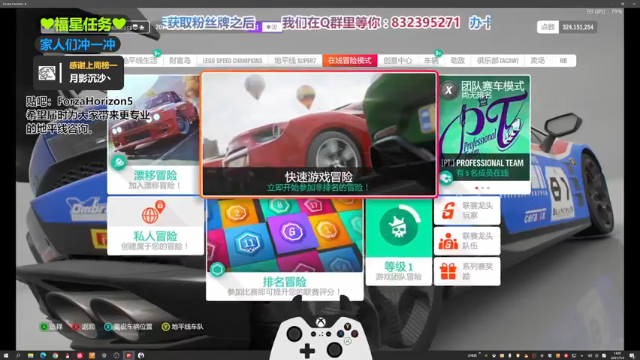The height and width of the screenshot is (360, 640).
Task: Click the hexagon icon on 排名冒险 image
Action: [217, 269]
